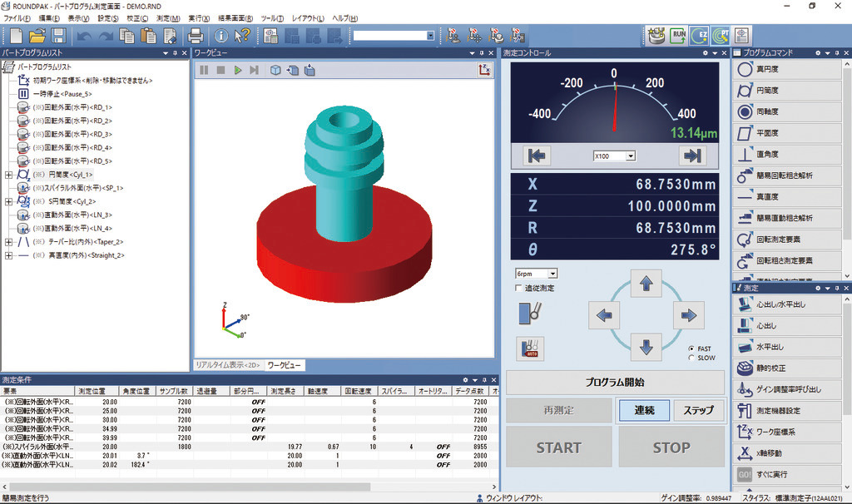Select the 直角度 perpendicularity command
This screenshot has width=852, height=504.
pyautogui.click(x=787, y=154)
